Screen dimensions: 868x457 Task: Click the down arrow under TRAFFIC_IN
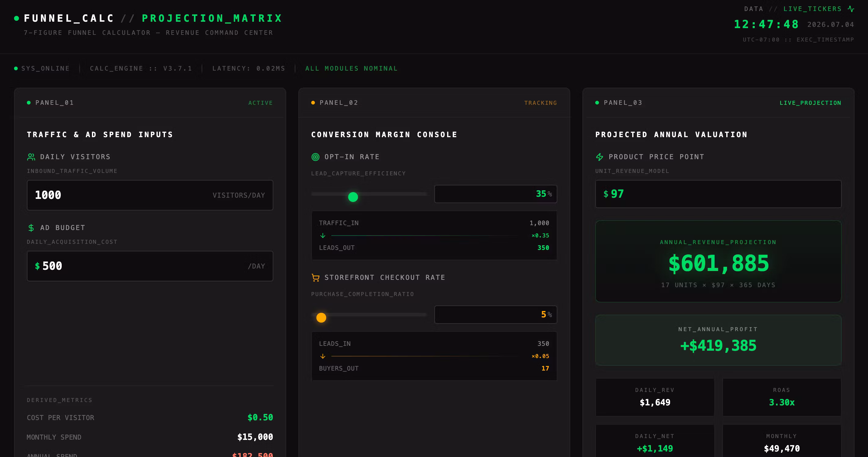323,236
